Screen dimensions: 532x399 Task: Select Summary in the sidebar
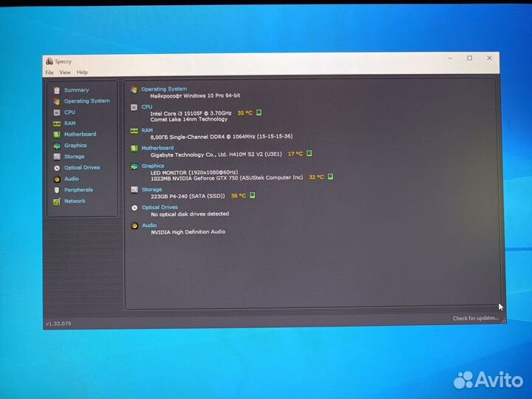click(x=76, y=90)
